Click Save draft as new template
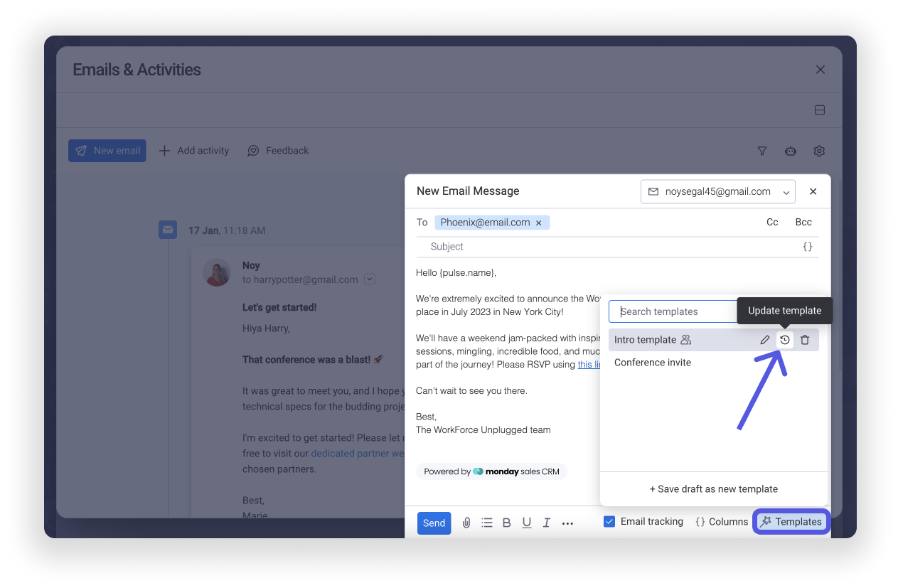 (713, 489)
